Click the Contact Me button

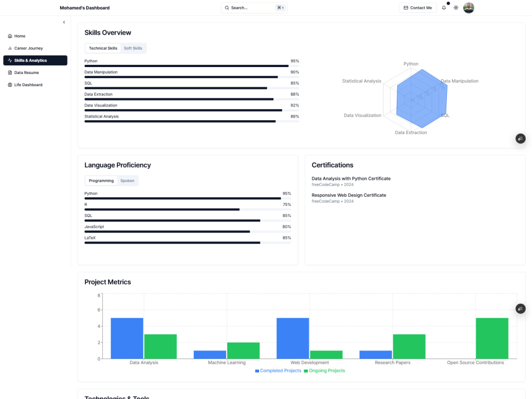point(418,7)
